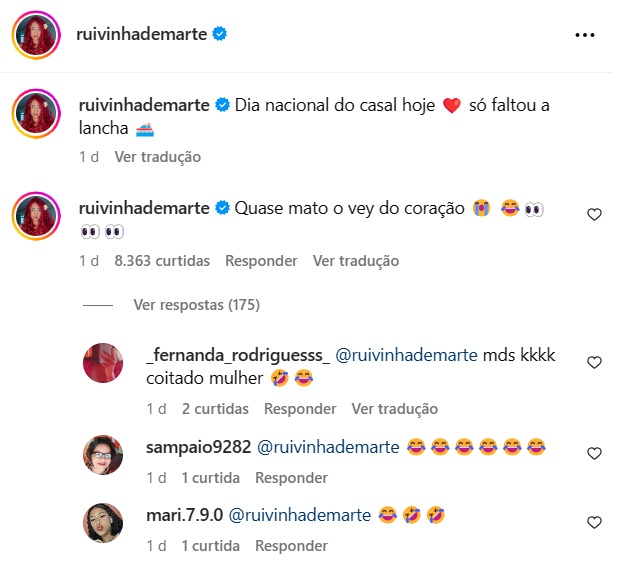Viewport: 620px width, 587px height.
Task: Open @ruivinhademarte mention in sampaio9282's reply
Action: [328, 447]
